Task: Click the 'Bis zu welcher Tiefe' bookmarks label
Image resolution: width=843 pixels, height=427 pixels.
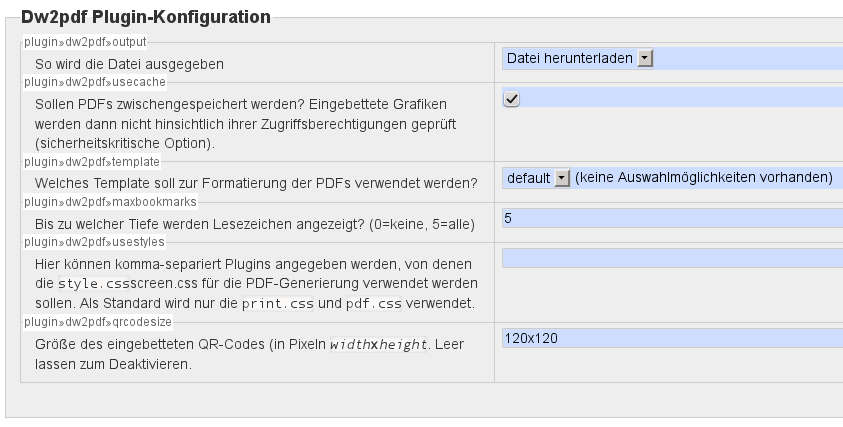Action: (254, 223)
